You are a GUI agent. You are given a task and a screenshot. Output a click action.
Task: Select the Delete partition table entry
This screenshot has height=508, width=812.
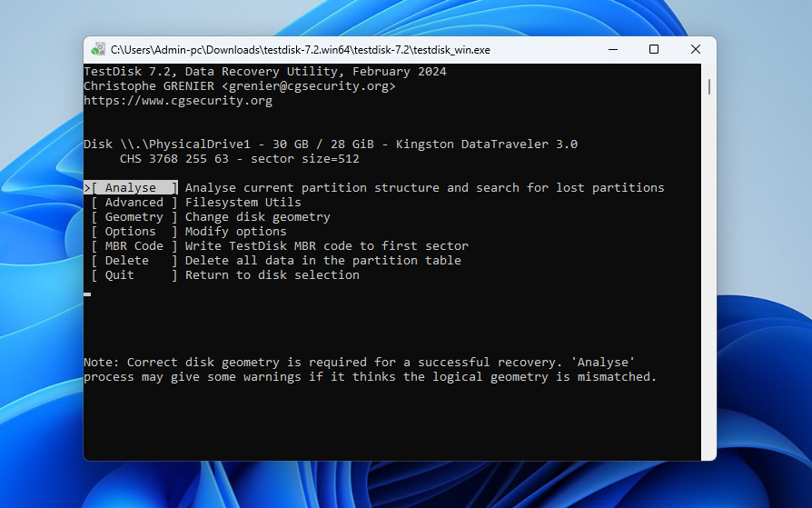(x=134, y=260)
